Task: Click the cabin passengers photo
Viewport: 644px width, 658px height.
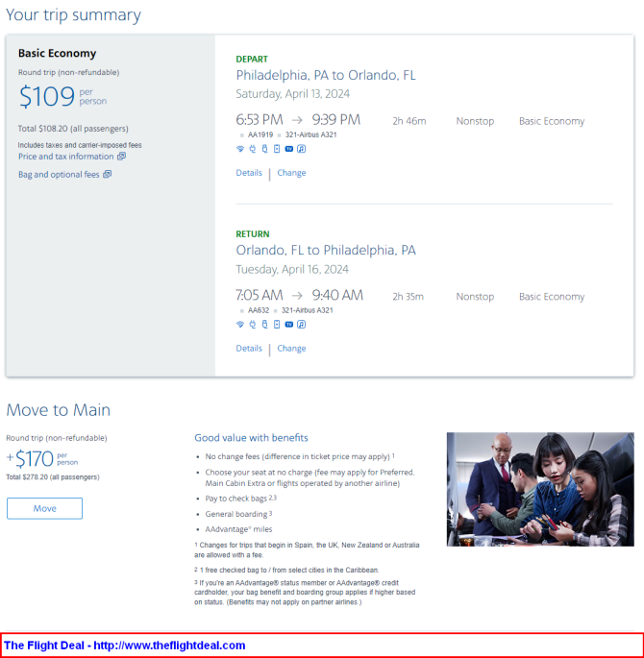Action: pyautogui.click(x=540, y=489)
